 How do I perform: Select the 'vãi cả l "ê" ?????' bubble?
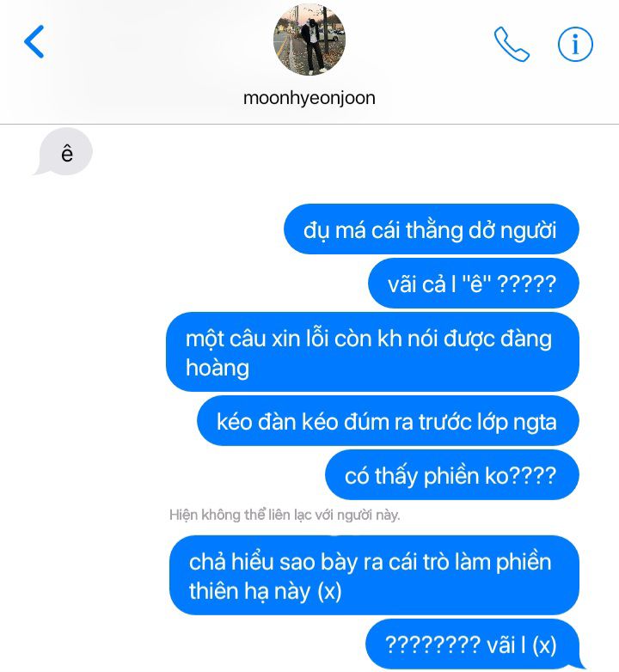click(473, 284)
